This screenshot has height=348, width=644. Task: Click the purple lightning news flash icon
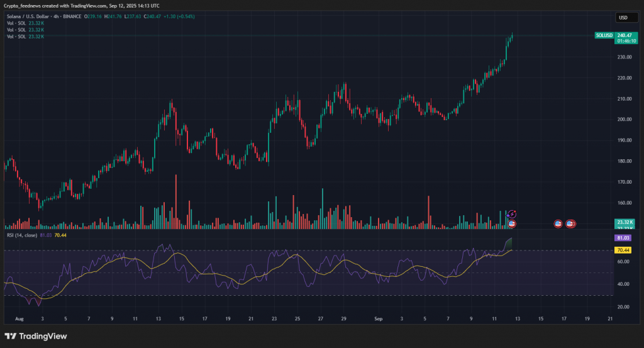512,215
